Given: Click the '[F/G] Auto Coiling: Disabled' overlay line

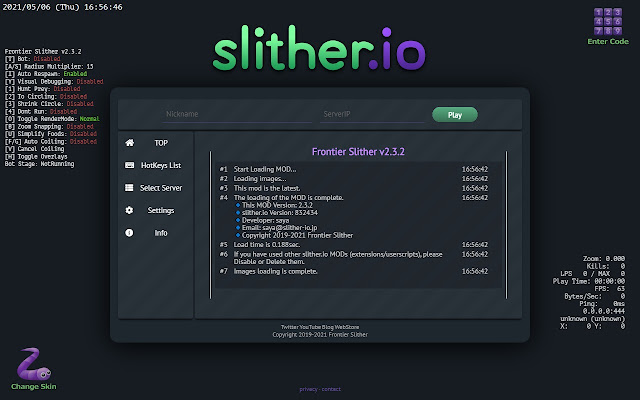Looking at the screenshot, I should (x=51, y=142).
